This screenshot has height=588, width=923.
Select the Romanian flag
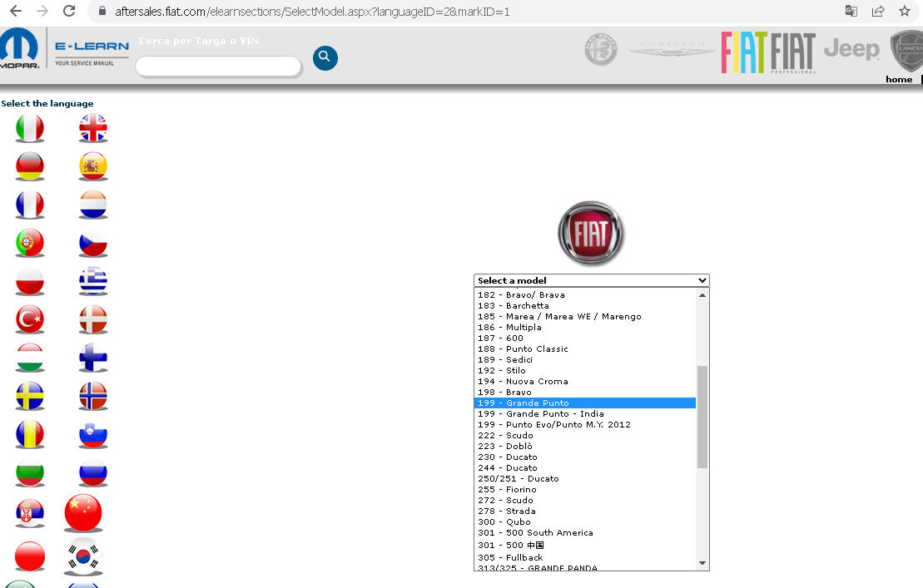click(30, 434)
